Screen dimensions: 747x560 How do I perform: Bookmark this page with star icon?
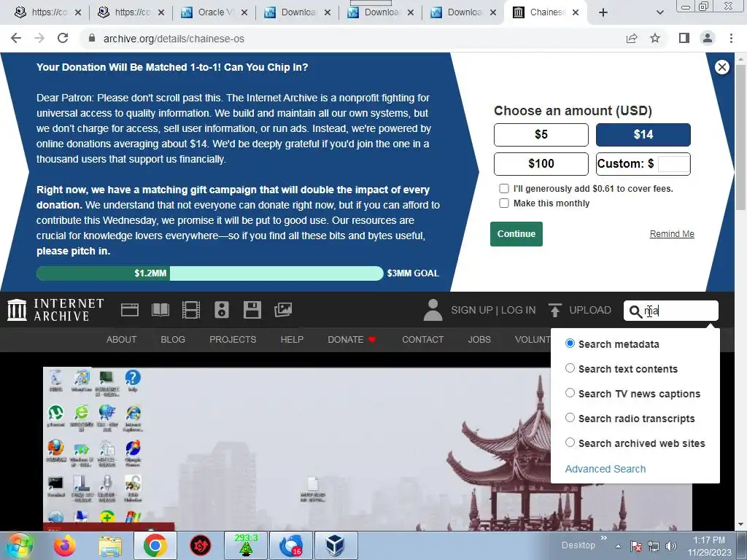(655, 39)
